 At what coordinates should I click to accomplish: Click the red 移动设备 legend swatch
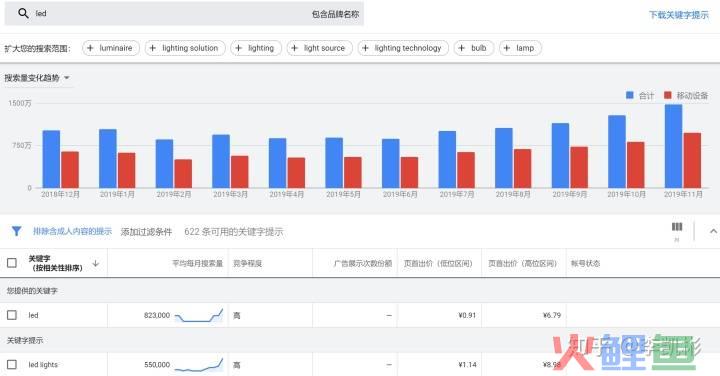pyautogui.click(x=668, y=95)
